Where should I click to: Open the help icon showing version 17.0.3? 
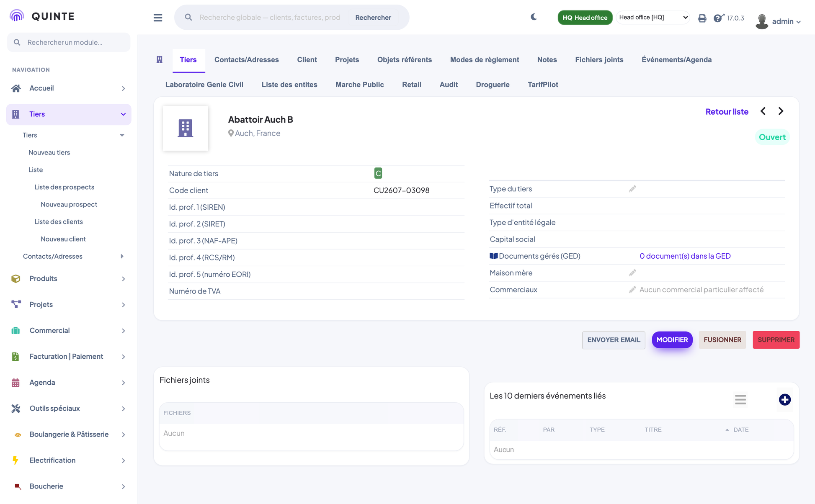point(719,18)
